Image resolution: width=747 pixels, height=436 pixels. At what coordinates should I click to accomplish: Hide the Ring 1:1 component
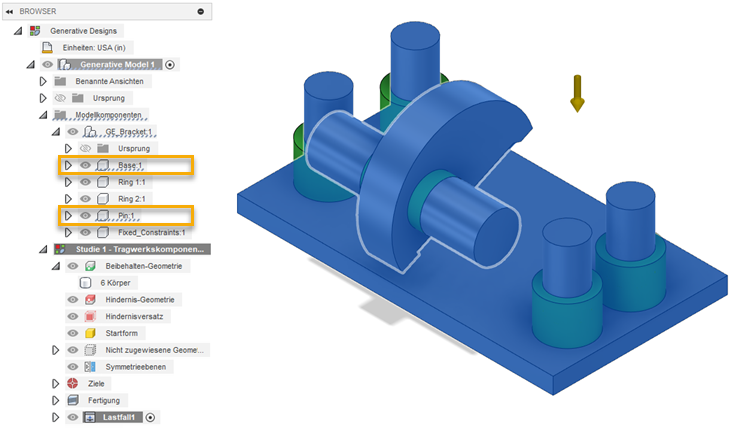tap(85, 182)
